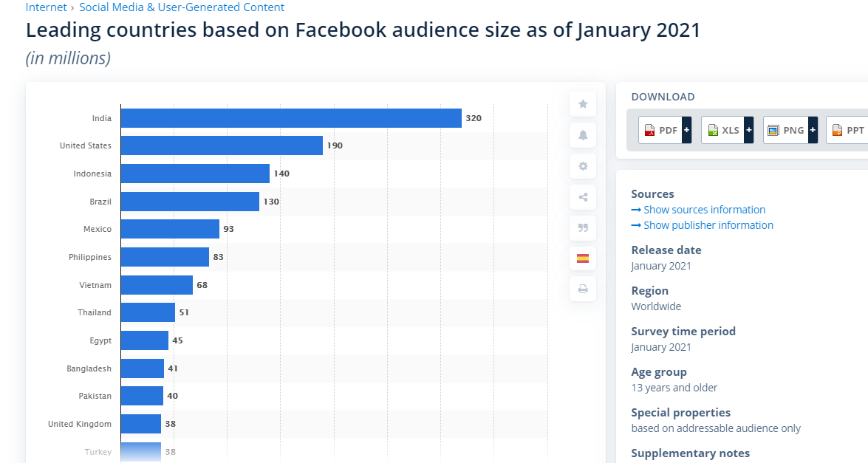868x463 pixels.
Task: Open the settings gear icon
Action: 582,166
